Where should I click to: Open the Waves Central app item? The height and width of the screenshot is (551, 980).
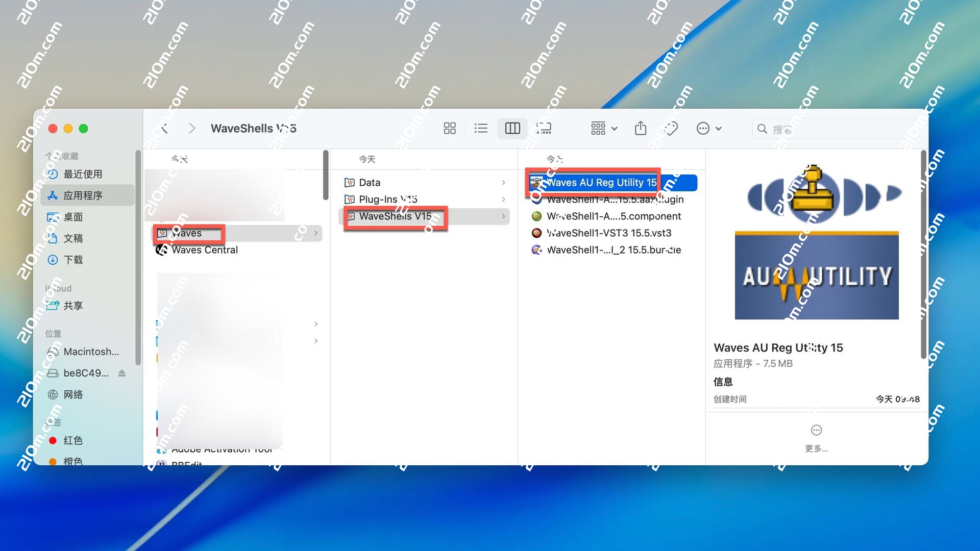coord(204,250)
